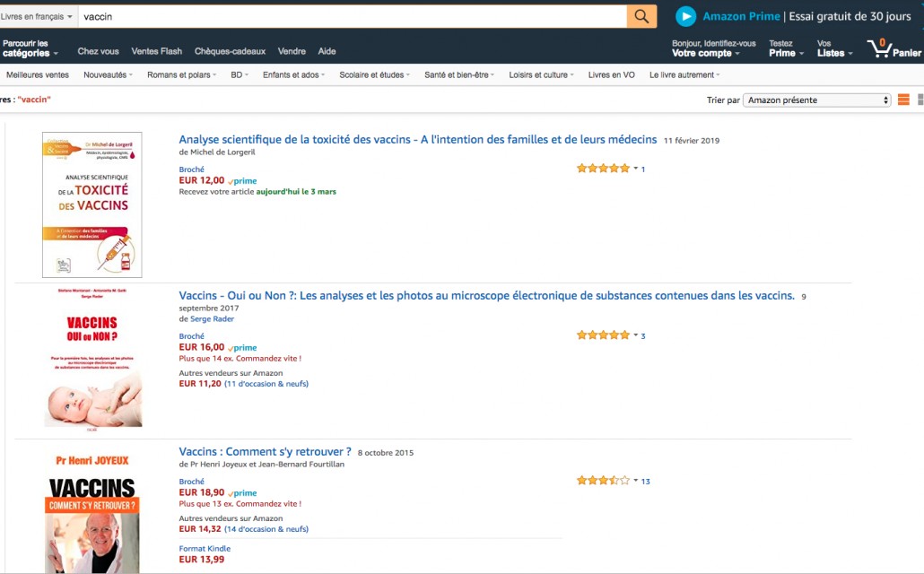
Task: Click star rating of Toxicité des Vaccins
Action: [603, 169]
